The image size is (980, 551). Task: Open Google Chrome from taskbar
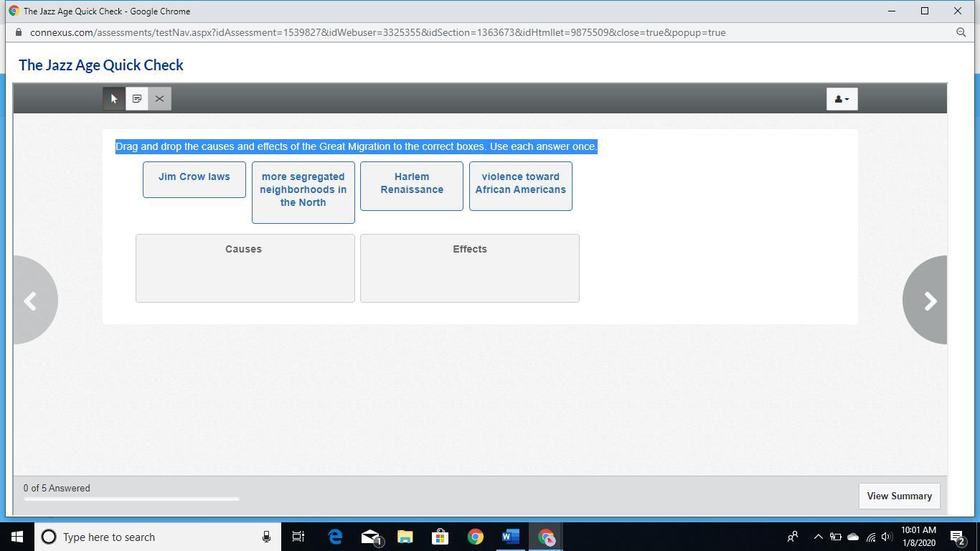(x=476, y=537)
